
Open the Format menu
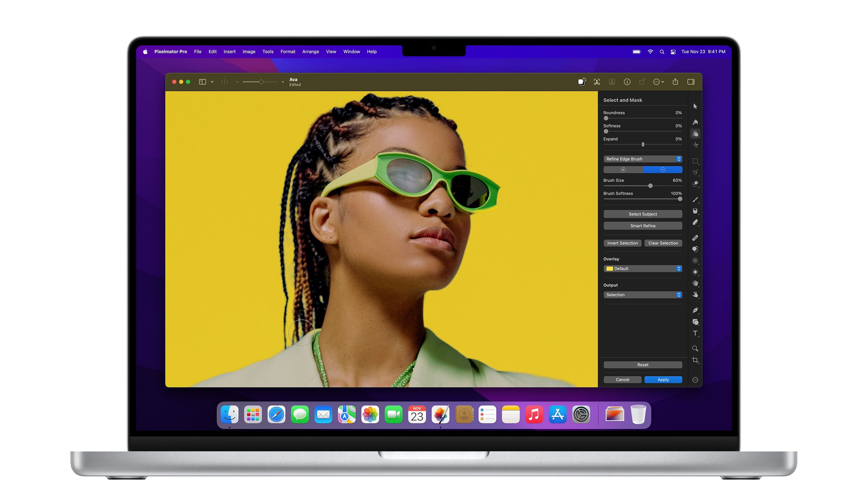tap(288, 51)
